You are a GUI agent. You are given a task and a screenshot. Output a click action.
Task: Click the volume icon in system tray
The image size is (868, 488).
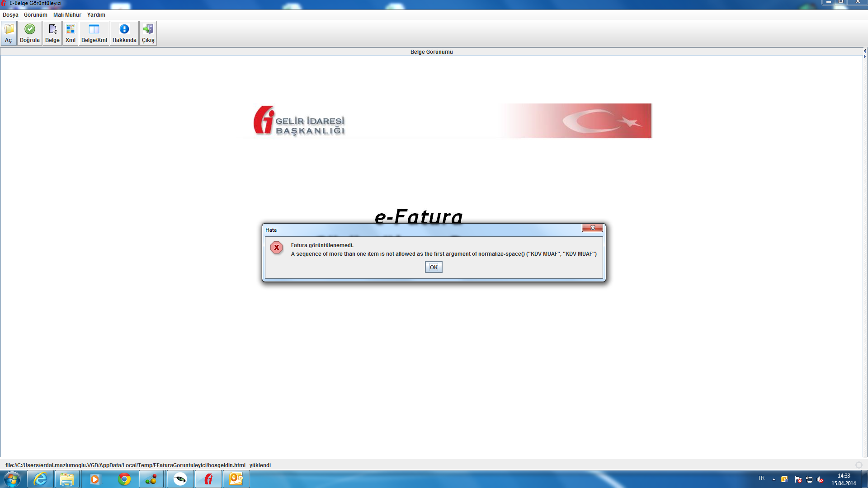820,480
